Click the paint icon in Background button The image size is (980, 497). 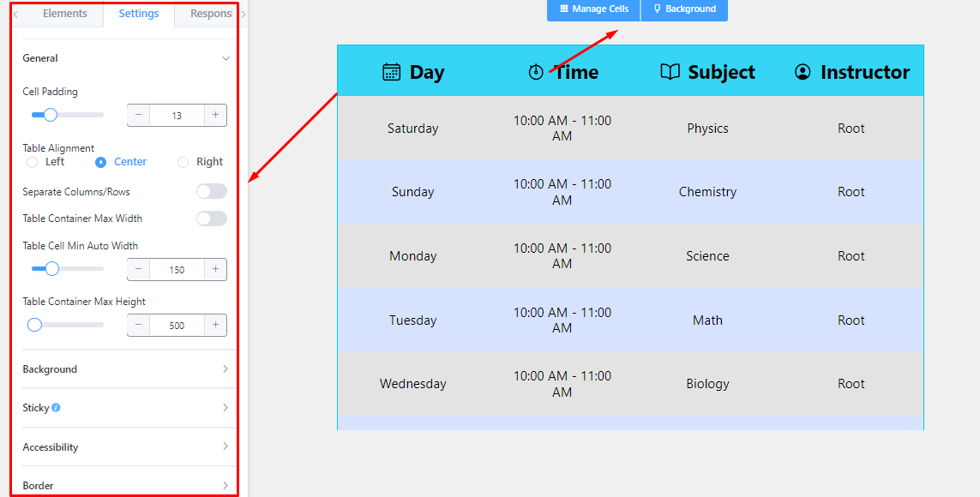pyautogui.click(x=657, y=9)
